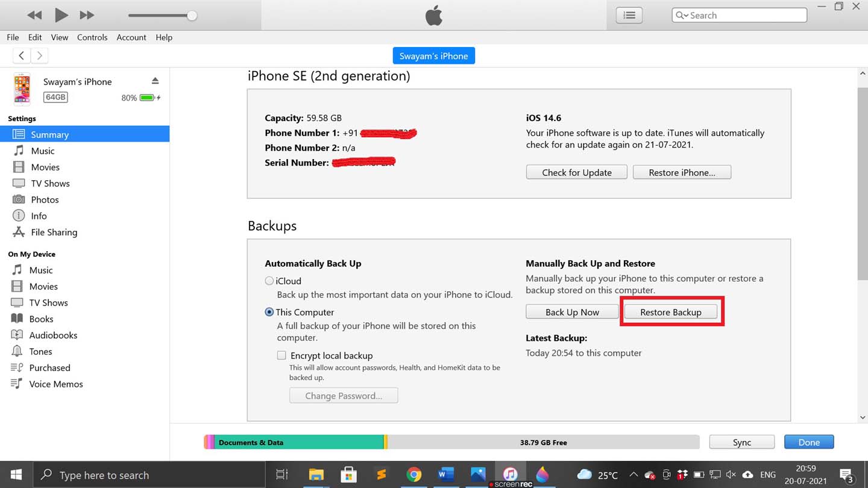The image size is (868, 488).
Task: Open the weather 25°C widget
Action: point(597,475)
